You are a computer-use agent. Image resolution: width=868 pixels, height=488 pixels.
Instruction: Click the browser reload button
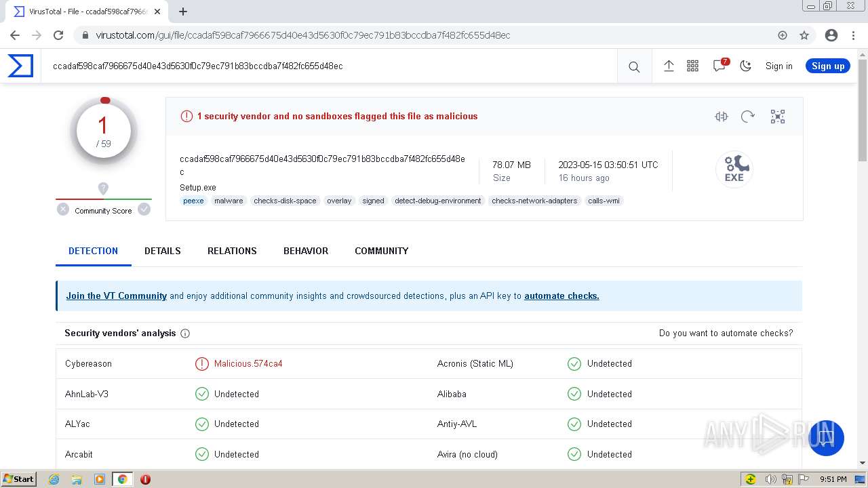click(58, 35)
